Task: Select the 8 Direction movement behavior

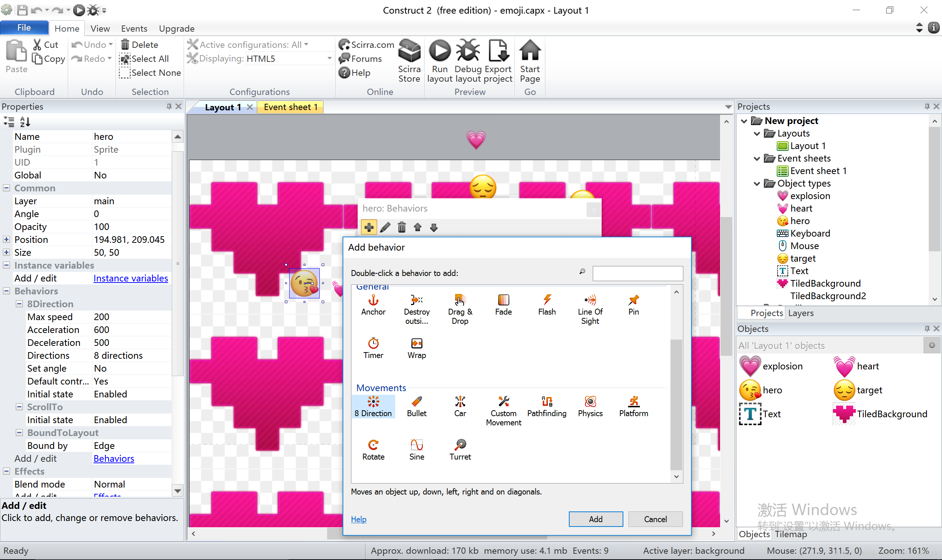Action: [373, 407]
